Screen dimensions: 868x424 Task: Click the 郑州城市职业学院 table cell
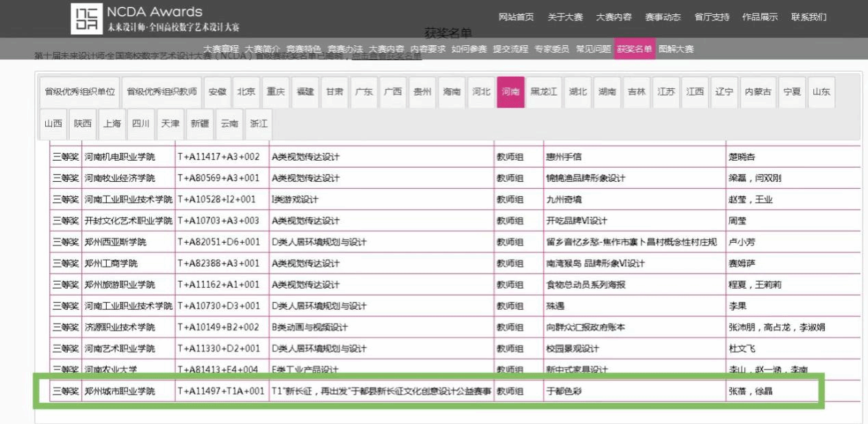pyautogui.click(x=120, y=392)
